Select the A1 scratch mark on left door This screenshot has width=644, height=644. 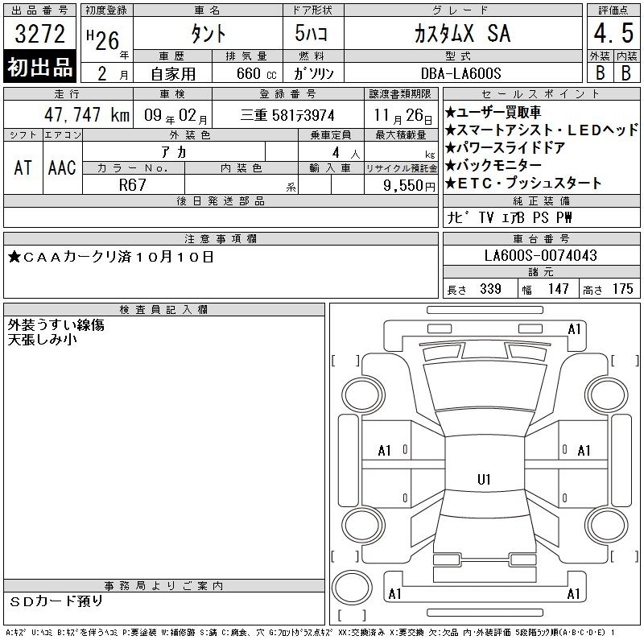pos(384,451)
